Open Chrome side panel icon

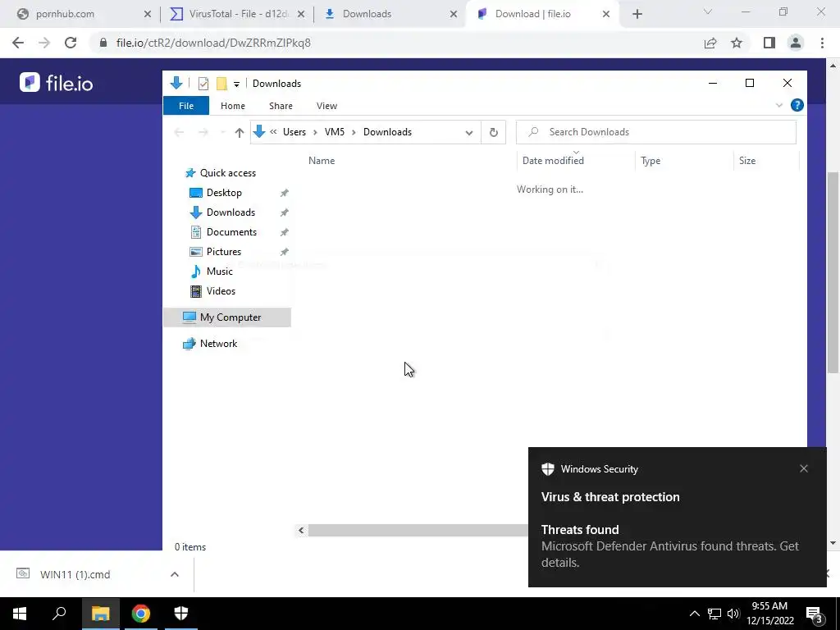click(x=769, y=43)
